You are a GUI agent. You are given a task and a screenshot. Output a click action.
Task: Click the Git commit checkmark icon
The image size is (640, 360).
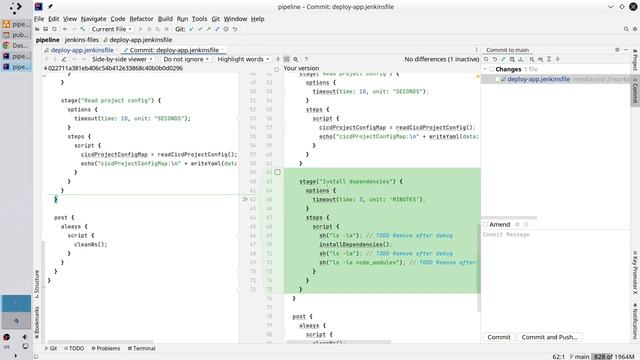[x=200, y=29]
